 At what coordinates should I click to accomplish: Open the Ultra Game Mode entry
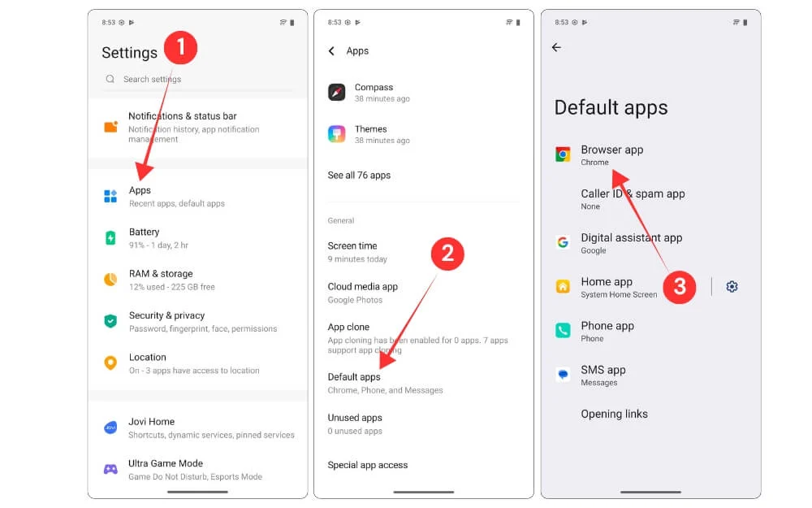197,470
